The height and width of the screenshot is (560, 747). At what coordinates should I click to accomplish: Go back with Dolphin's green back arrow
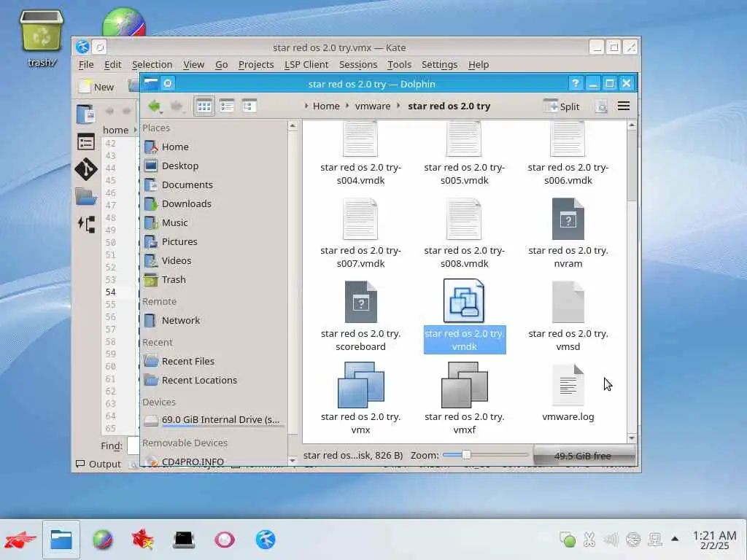(x=155, y=106)
